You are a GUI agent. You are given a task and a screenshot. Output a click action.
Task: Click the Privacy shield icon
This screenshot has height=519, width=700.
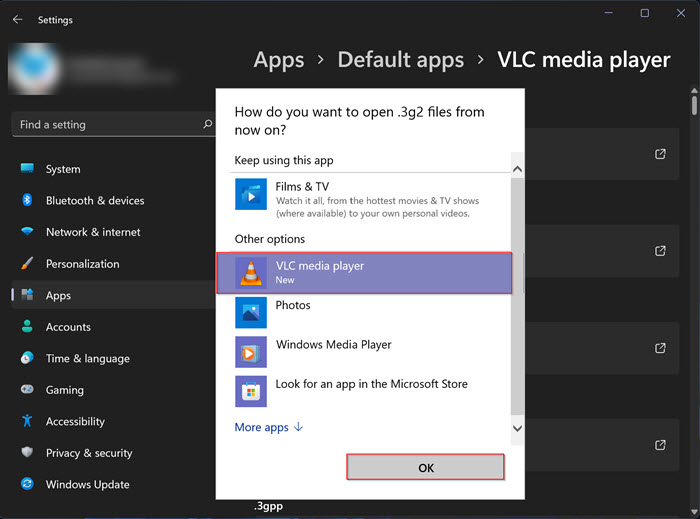[x=27, y=452]
